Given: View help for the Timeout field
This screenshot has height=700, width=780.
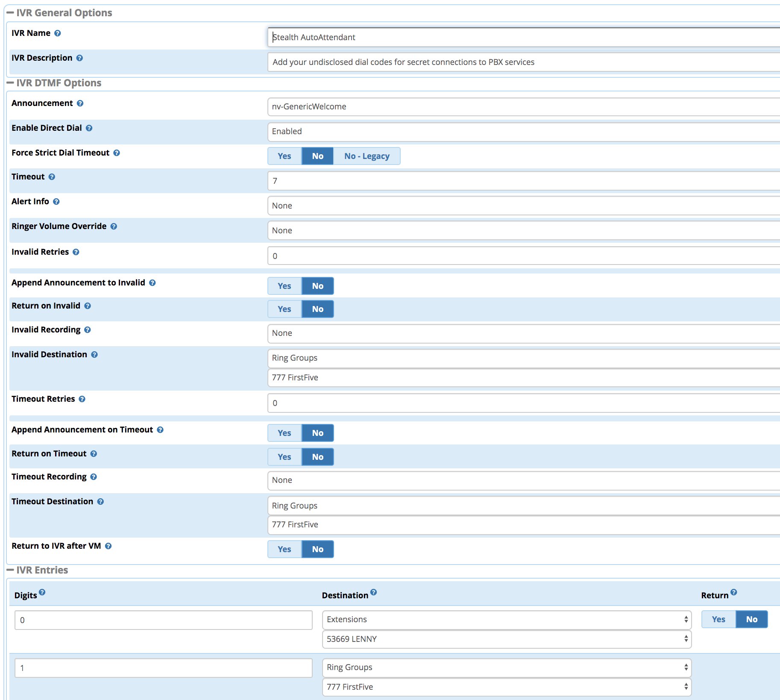Looking at the screenshot, I should 52,176.
